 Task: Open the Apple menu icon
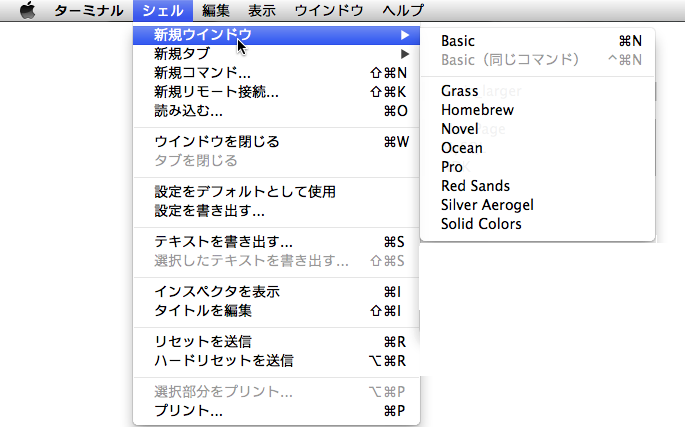(28, 10)
